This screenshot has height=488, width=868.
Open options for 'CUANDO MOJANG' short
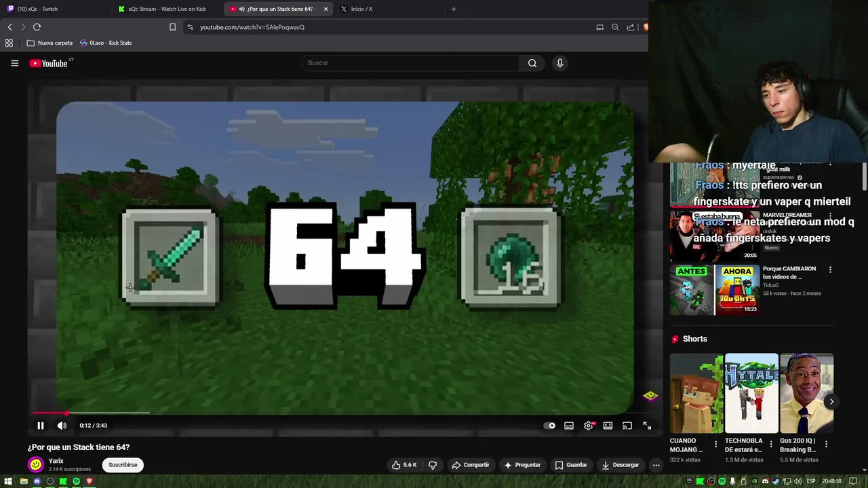coord(716,445)
